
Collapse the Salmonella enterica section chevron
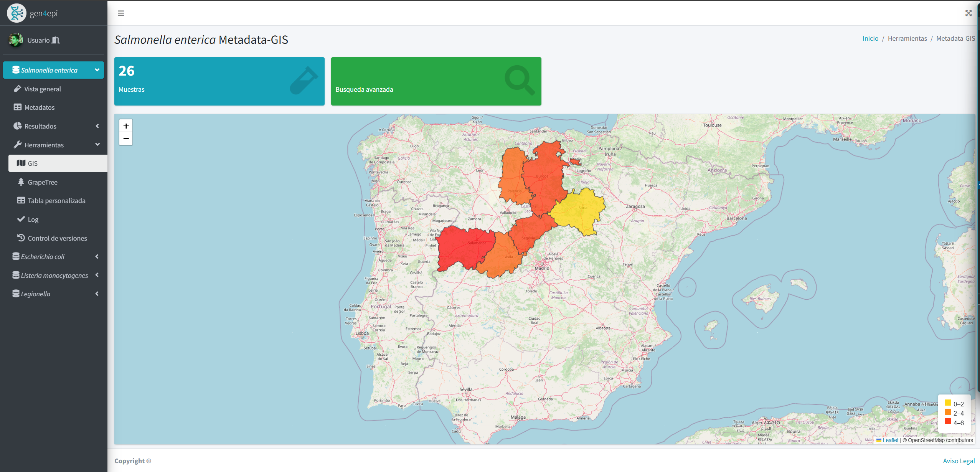click(x=97, y=70)
